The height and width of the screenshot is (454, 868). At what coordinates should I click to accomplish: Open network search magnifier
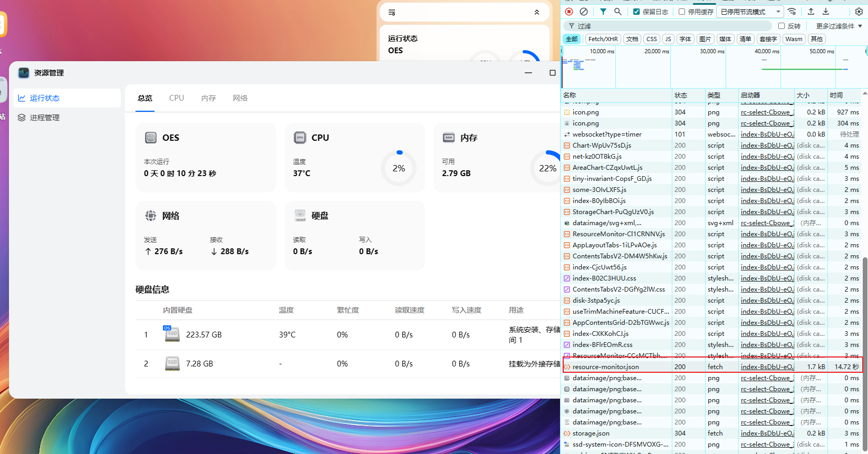coord(618,12)
